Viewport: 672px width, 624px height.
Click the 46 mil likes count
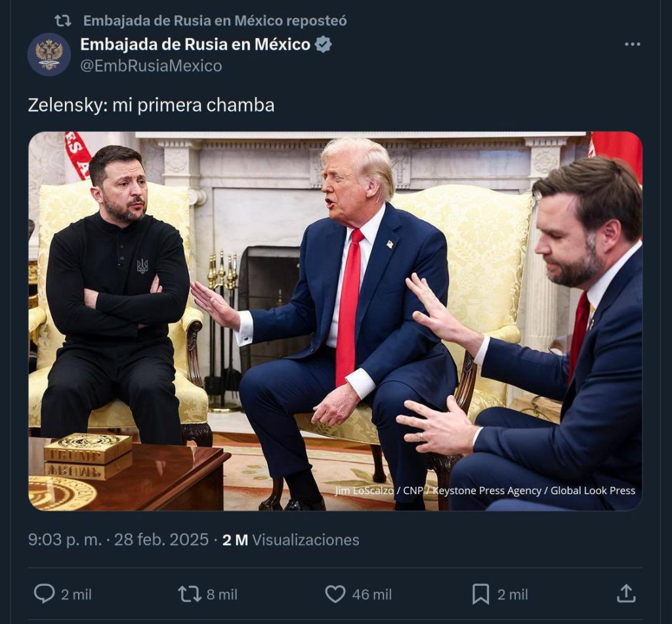371,594
